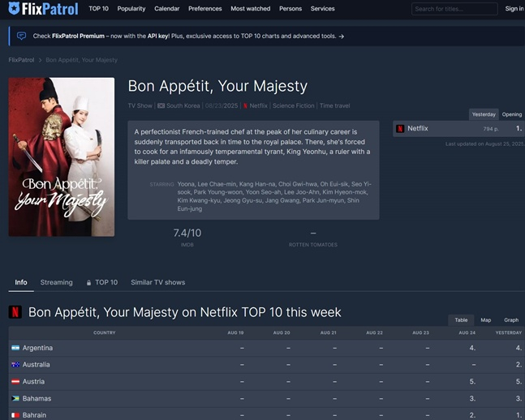Click the Netflix icon in ranking panel
525x420 pixels.
[400, 128]
